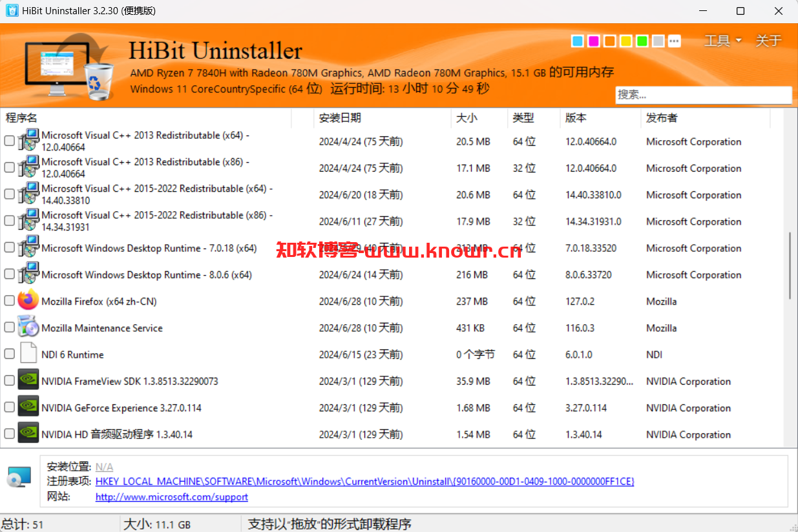Viewport: 798px width, 532px height.
Task: Select the NDI 6 Runtime row name
Action: pyautogui.click(x=72, y=354)
